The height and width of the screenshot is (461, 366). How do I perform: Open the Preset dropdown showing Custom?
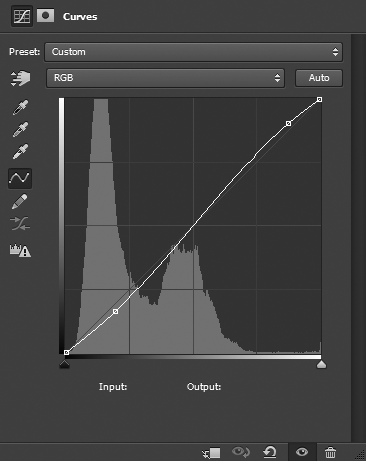pos(193,52)
